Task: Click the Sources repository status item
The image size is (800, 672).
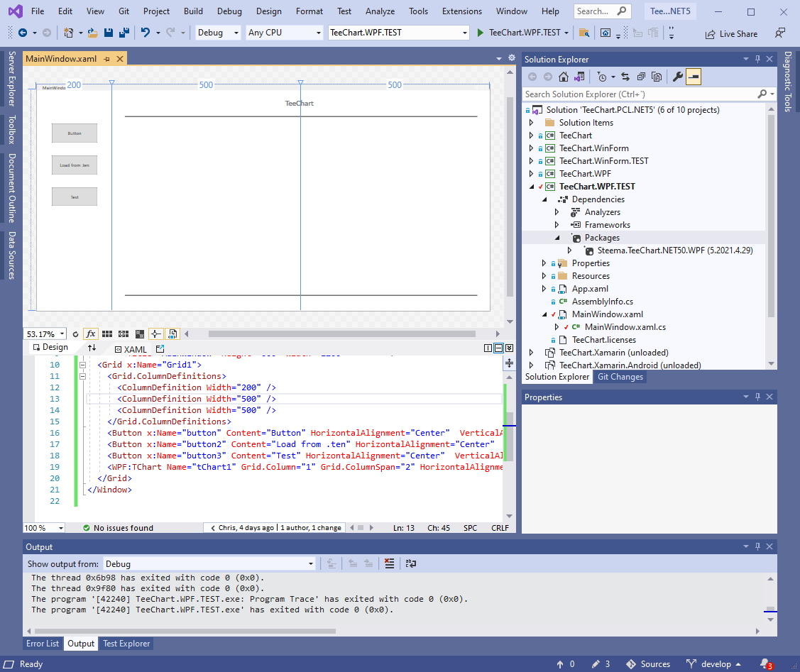Action: tap(648, 664)
